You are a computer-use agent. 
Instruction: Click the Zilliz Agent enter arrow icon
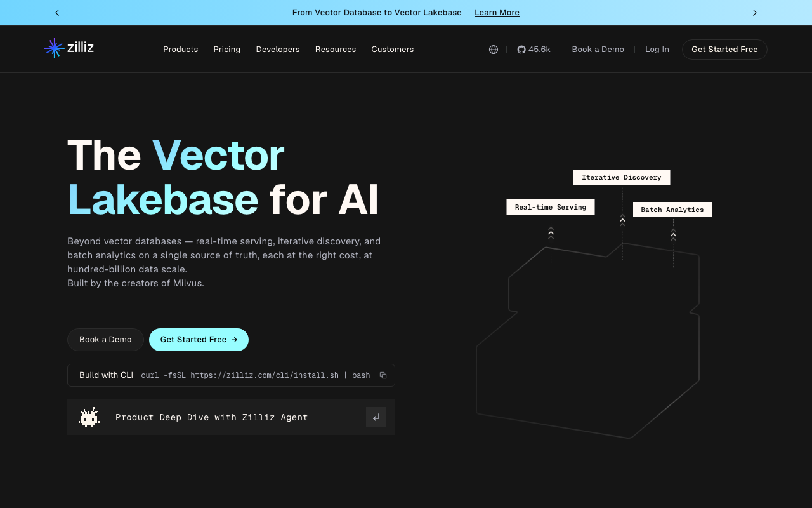pyautogui.click(x=376, y=417)
